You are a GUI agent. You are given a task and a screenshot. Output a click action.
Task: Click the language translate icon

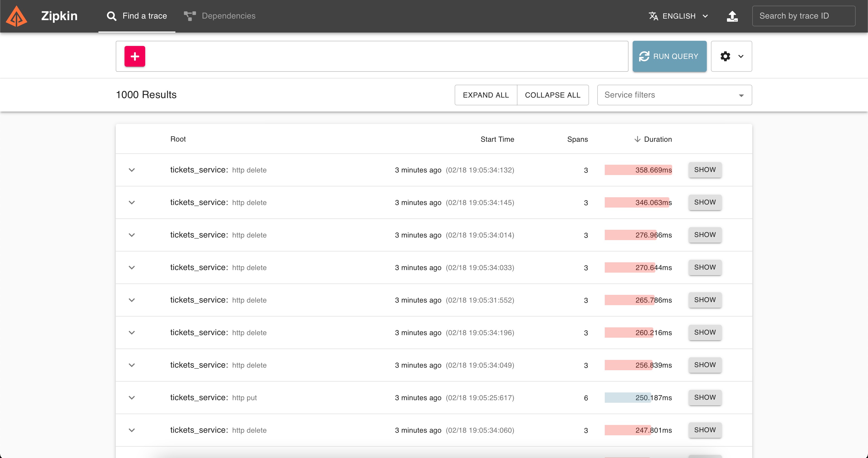tap(653, 16)
